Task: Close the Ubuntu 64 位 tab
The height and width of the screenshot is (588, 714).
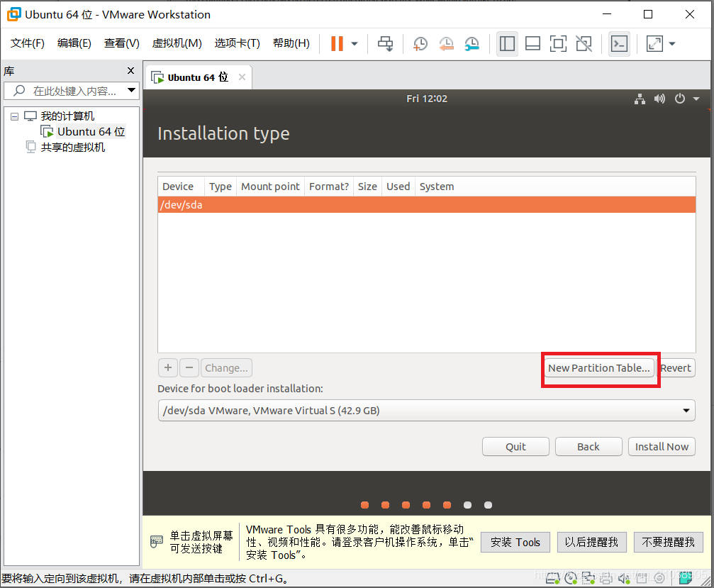Action: 242,77
